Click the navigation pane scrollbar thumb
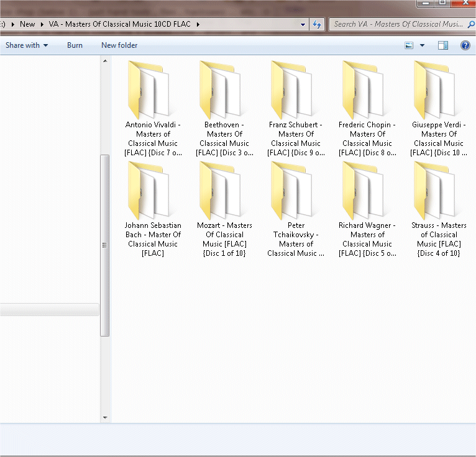 105,245
